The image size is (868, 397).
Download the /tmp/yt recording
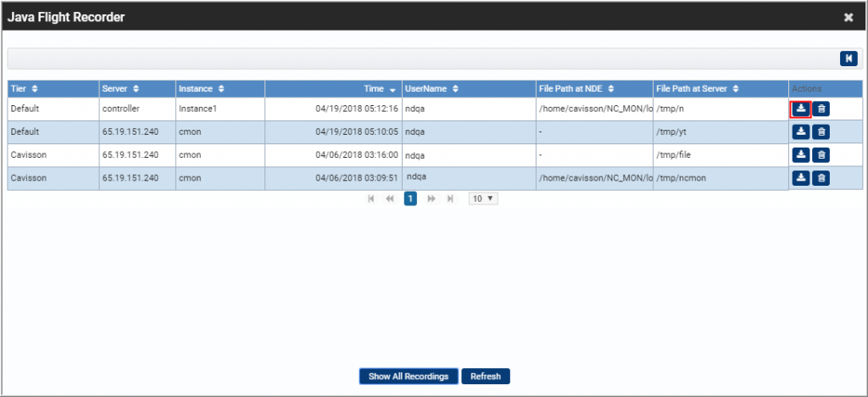pyautogui.click(x=801, y=131)
